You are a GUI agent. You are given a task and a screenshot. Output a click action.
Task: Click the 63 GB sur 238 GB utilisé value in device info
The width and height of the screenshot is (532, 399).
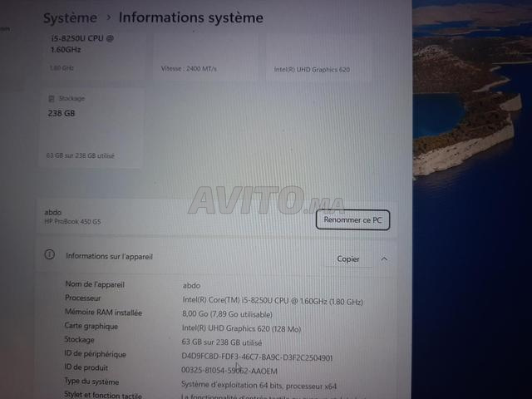(x=222, y=342)
